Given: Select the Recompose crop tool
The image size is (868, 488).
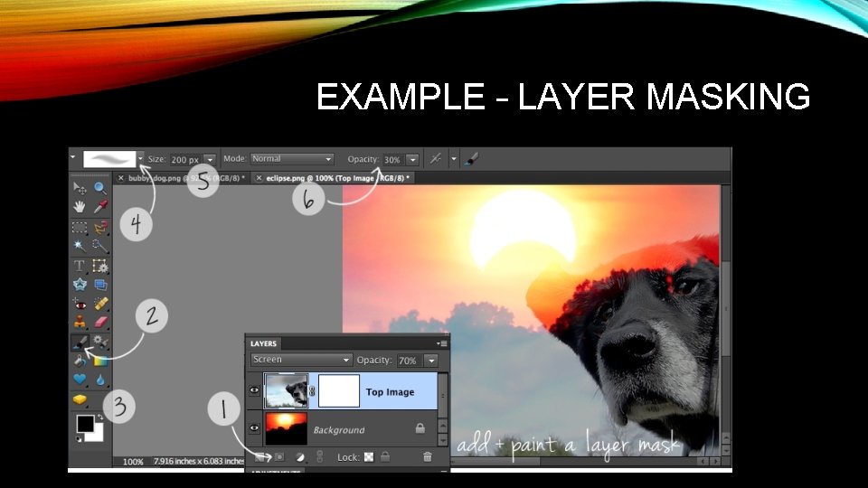Looking at the screenshot, I should pos(100,266).
